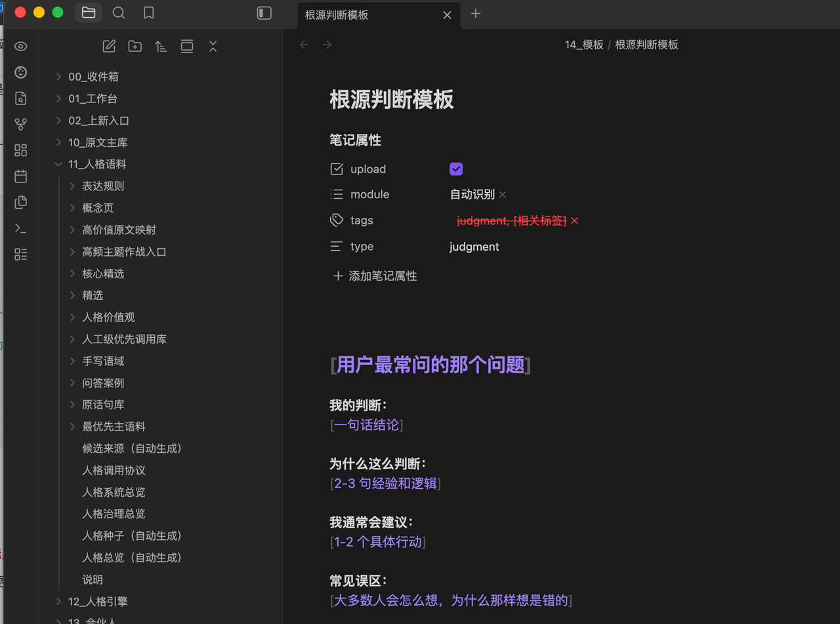840x624 pixels.
Task: Open the file explorer folder icon
Action: pos(89,13)
